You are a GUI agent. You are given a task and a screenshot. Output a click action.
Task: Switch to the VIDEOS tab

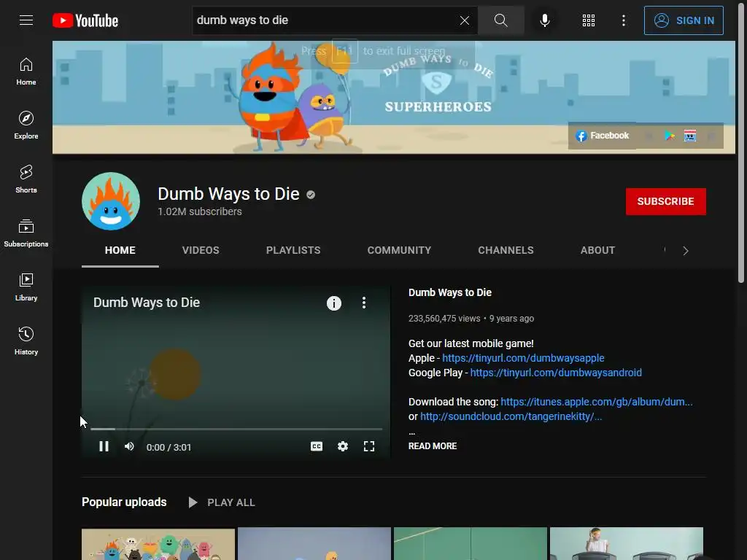201,251
